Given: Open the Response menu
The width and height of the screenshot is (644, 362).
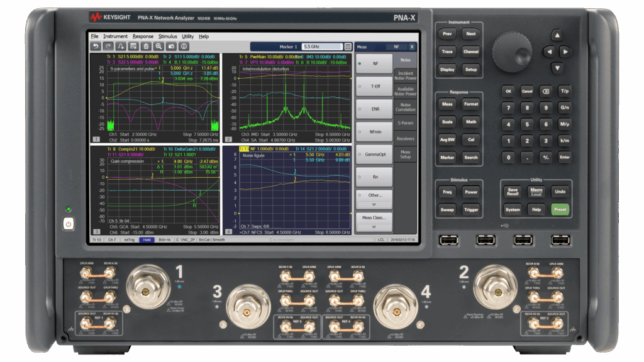Looking at the screenshot, I should tap(143, 36).
